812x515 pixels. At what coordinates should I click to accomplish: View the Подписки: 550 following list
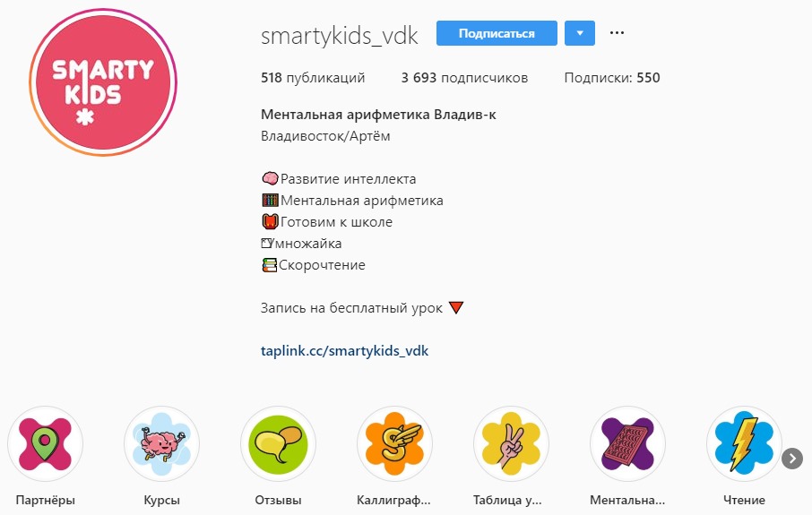(x=612, y=78)
